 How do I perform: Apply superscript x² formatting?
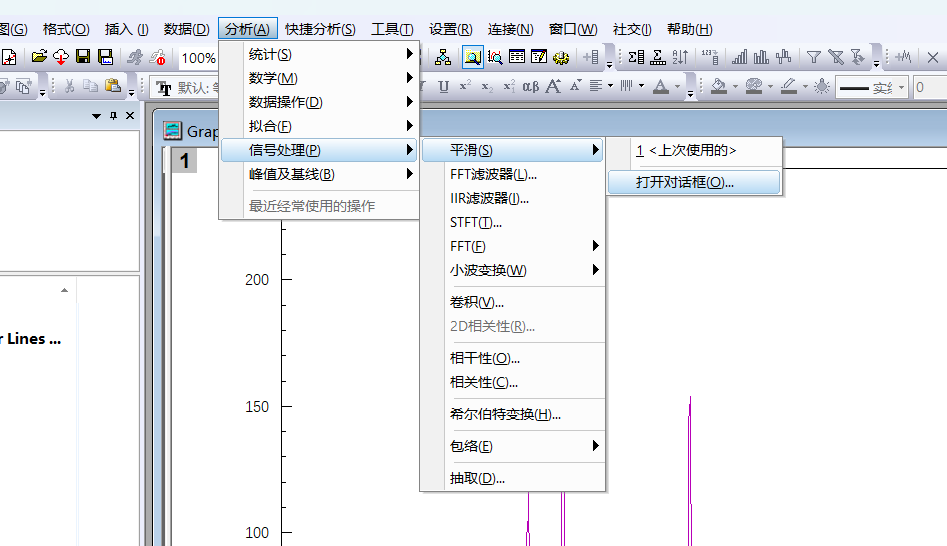[x=465, y=86]
